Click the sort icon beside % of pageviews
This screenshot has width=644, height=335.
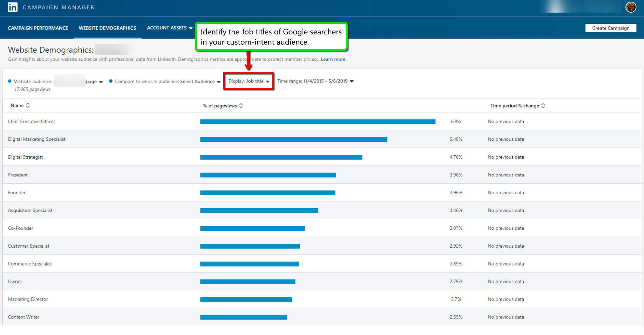(x=241, y=105)
